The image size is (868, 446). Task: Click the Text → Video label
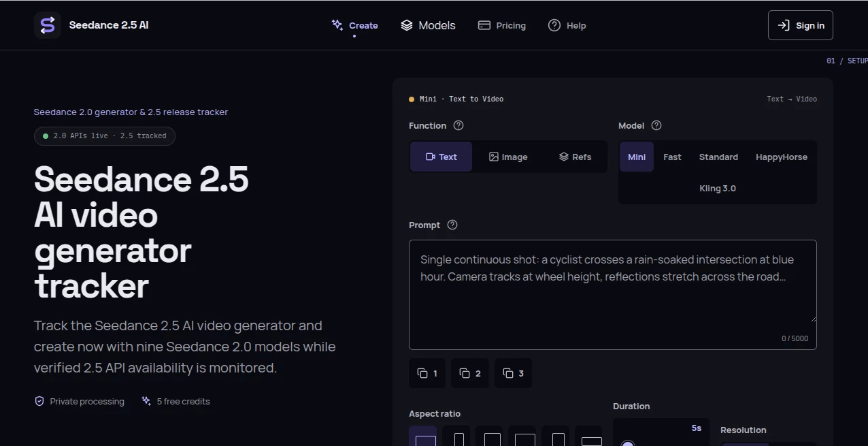[x=792, y=99]
